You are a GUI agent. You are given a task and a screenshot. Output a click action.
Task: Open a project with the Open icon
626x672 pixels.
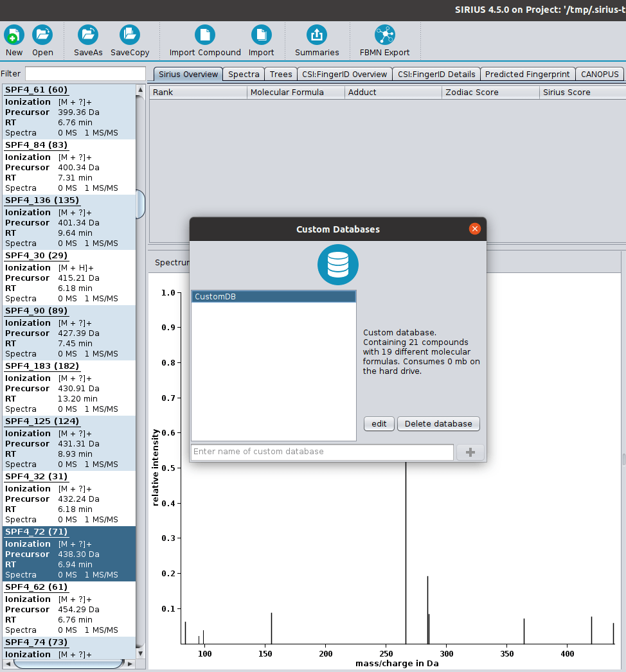(42, 35)
